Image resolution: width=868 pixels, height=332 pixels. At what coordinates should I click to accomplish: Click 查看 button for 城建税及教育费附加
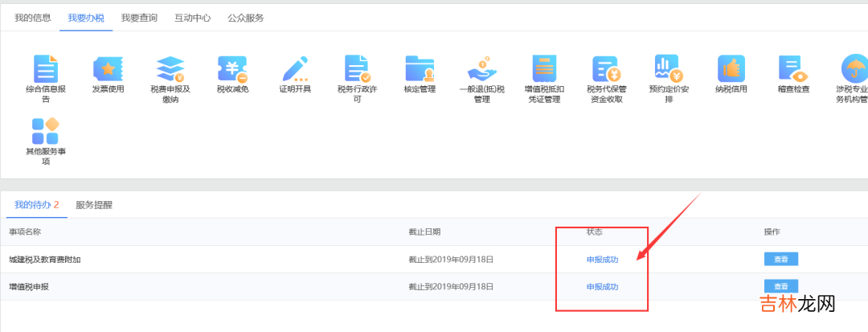pos(780,259)
